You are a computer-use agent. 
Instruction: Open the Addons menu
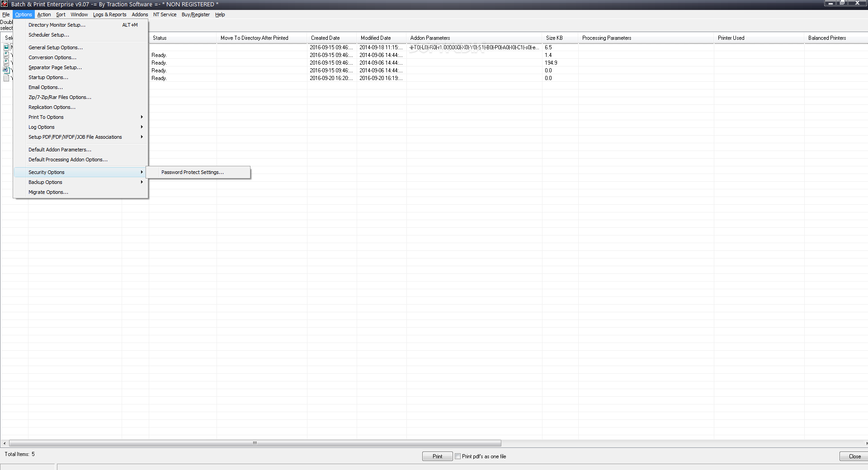click(x=140, y=14)
